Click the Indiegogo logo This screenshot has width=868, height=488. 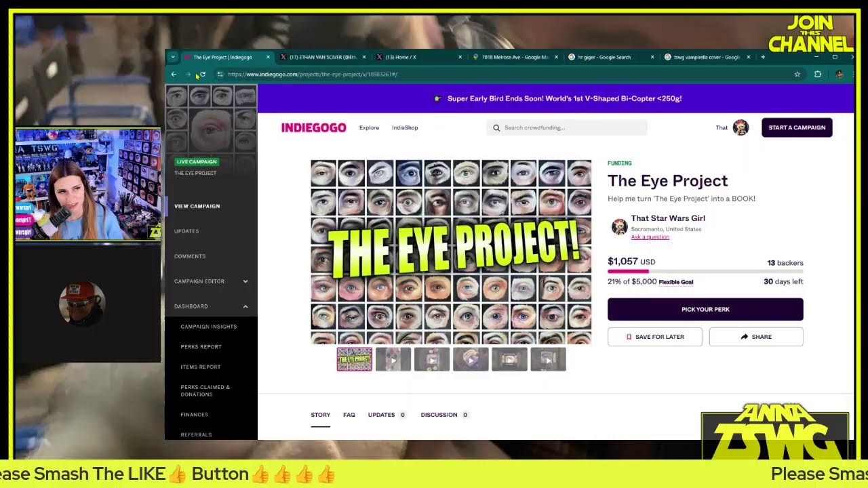pos(313,127)
